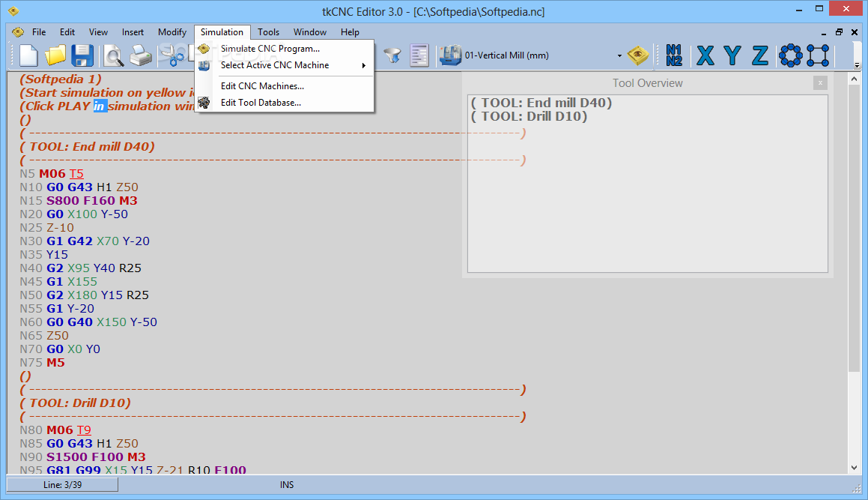Start simulation with the yellow insert icon

[x=638, y=55]
